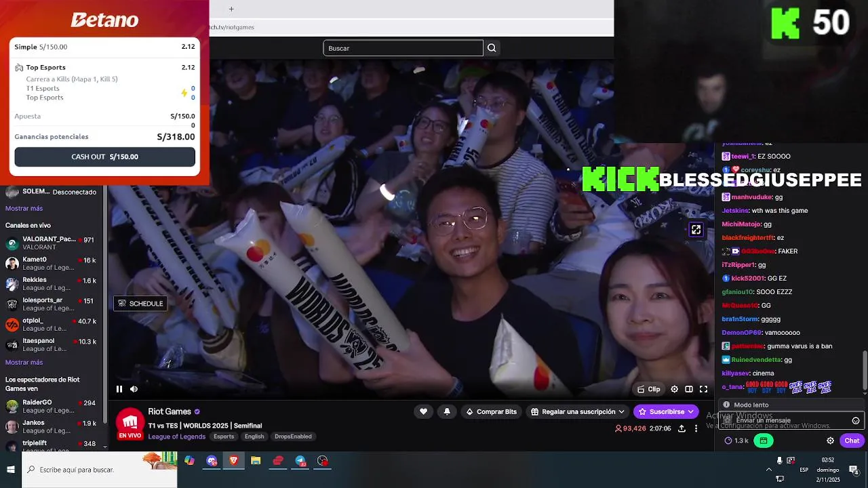The width and height of the screenshot is (868, 488).
Task: Click the magnifier search button
Action: [492, 48]
